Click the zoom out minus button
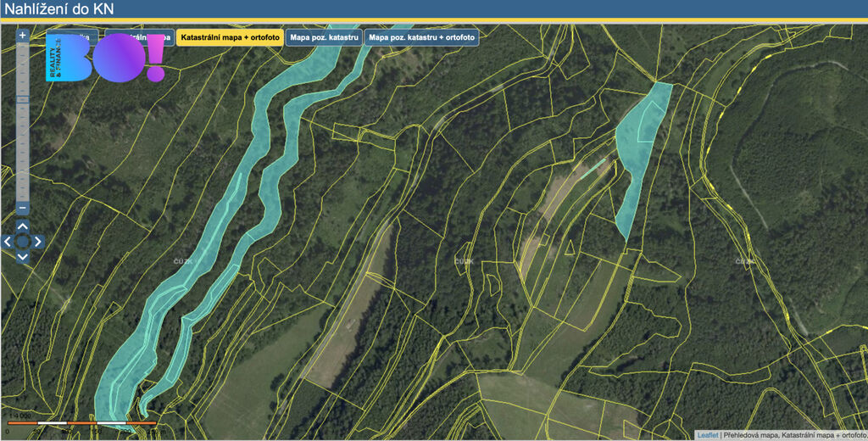The image size is (868, 441). [x=23, y=209]
